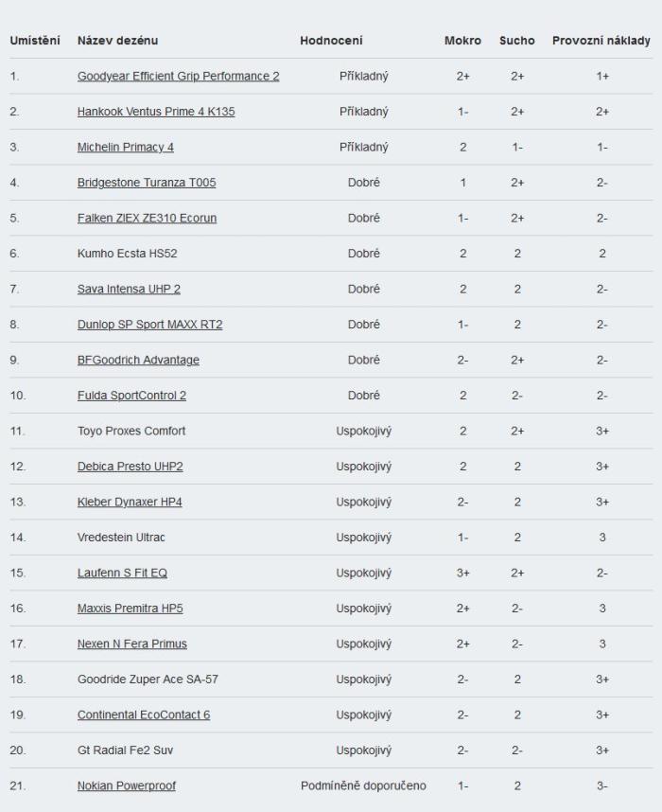
Task: Open the BFGoodrich Advantage link
Action: [x=138, y=360]
